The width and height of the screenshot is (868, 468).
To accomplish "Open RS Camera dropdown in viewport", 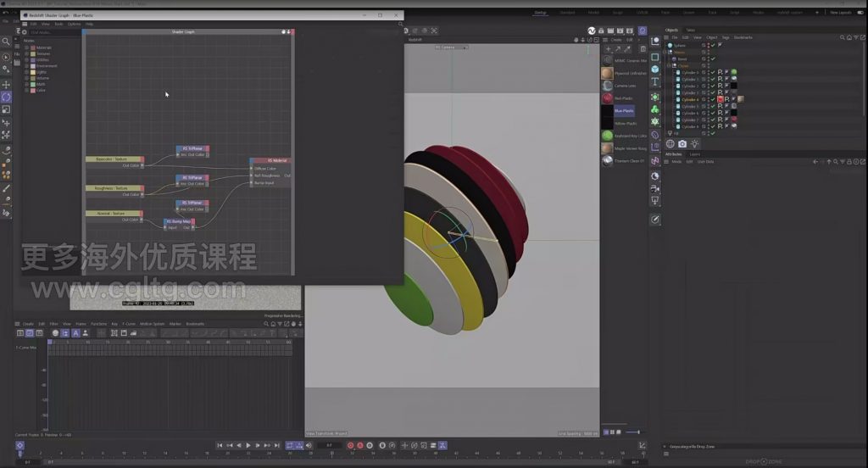I will (x=451, y=47).
